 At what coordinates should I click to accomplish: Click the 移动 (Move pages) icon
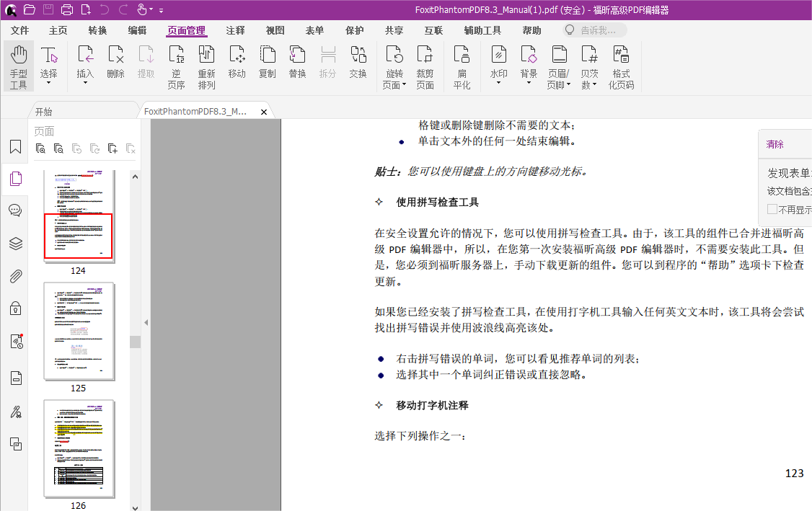click(x=237, y=65)
